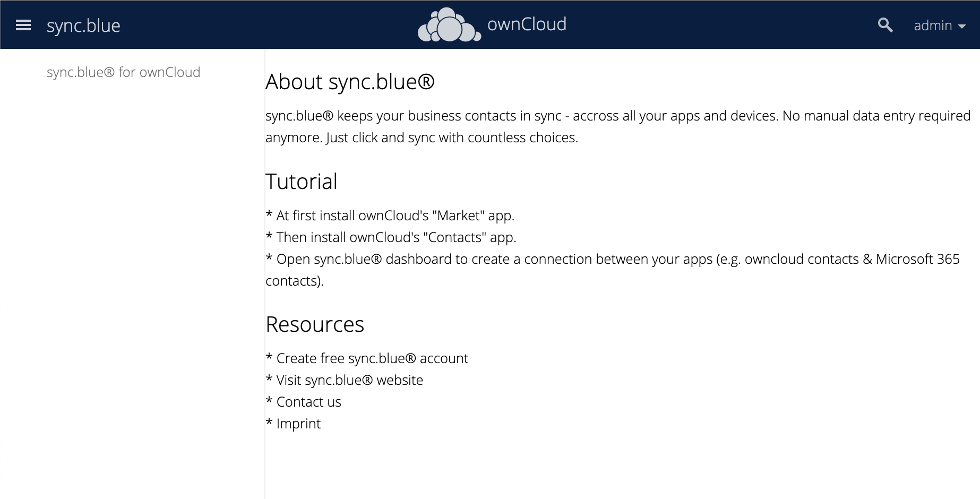This screenshot has height=499, width=980.
Task: Click the ownCloud header text
Action: (x=527, y=24)
